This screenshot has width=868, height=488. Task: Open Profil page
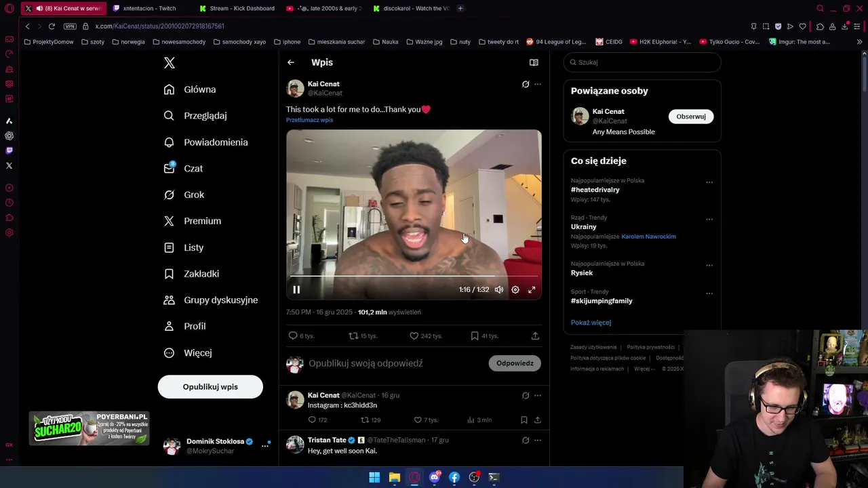pos(184,326)
